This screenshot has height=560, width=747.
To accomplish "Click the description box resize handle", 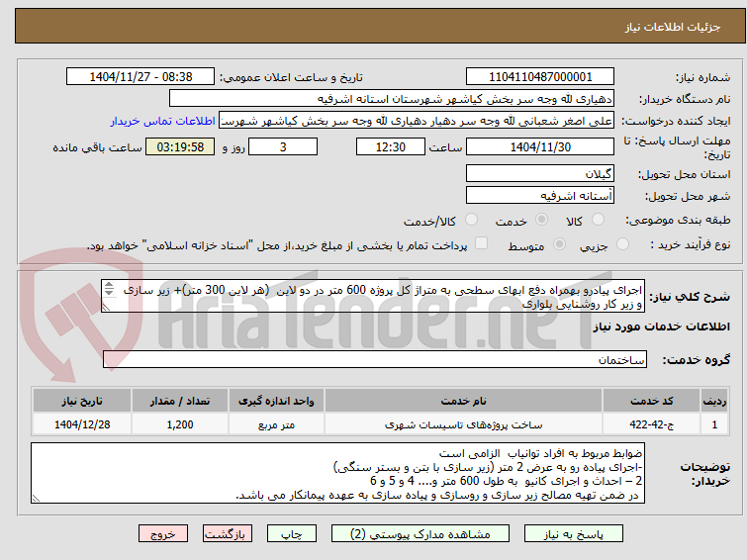I will point(106,308).
